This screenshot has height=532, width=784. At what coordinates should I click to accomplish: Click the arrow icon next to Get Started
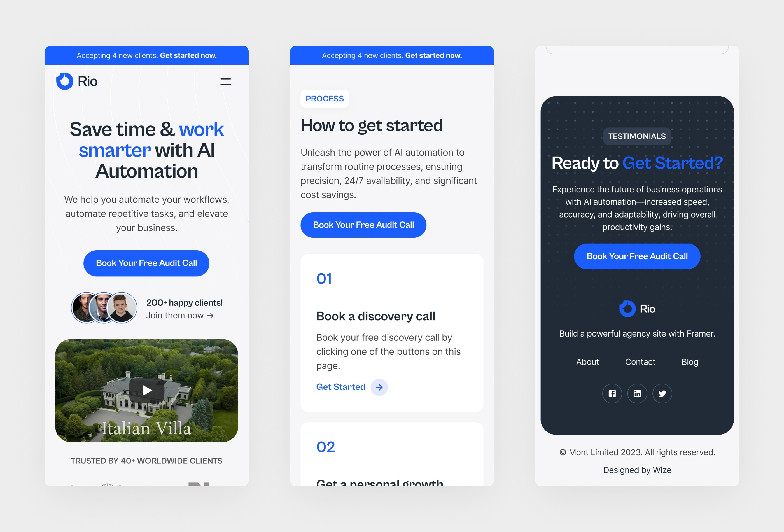click(x=379, y=386)
